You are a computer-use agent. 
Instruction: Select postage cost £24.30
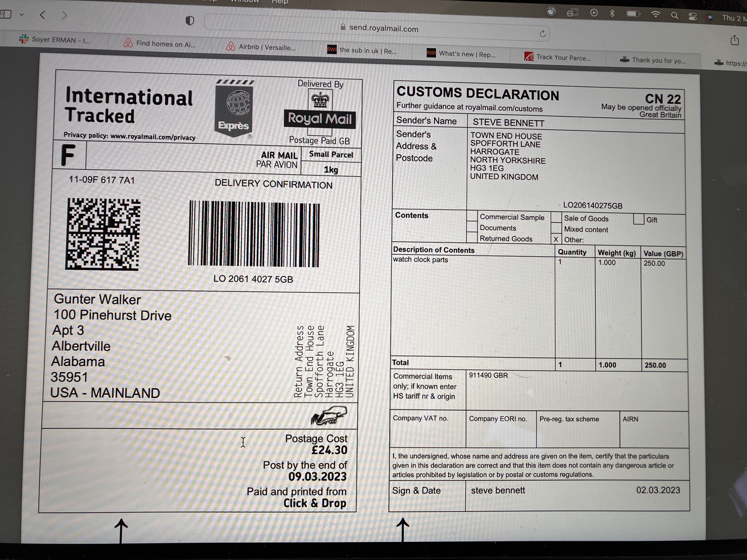click(x=329, y=450)
